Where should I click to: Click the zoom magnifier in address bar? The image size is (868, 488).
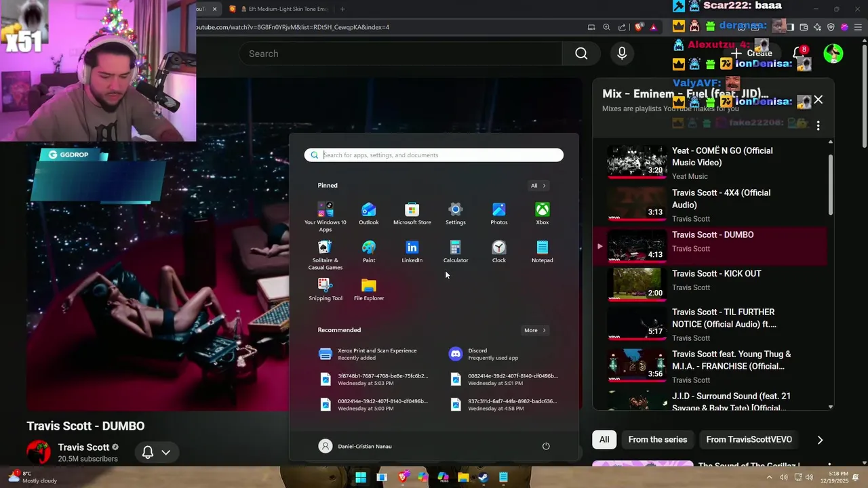click(x=607, y=27)
